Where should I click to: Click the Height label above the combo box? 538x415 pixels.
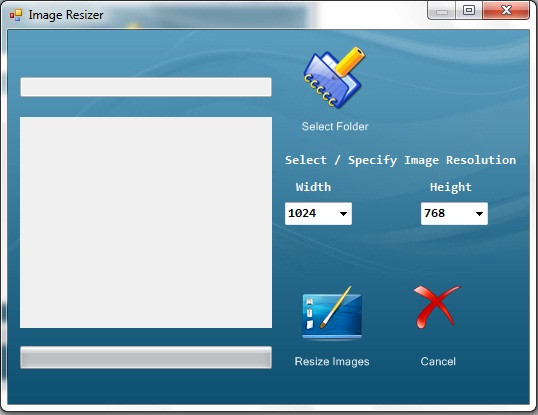click(x=451, y=188)
